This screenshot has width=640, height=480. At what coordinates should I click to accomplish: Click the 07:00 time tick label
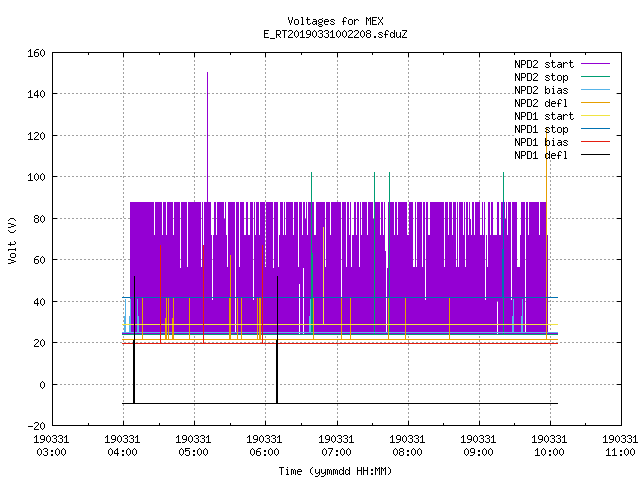(336, 452)
